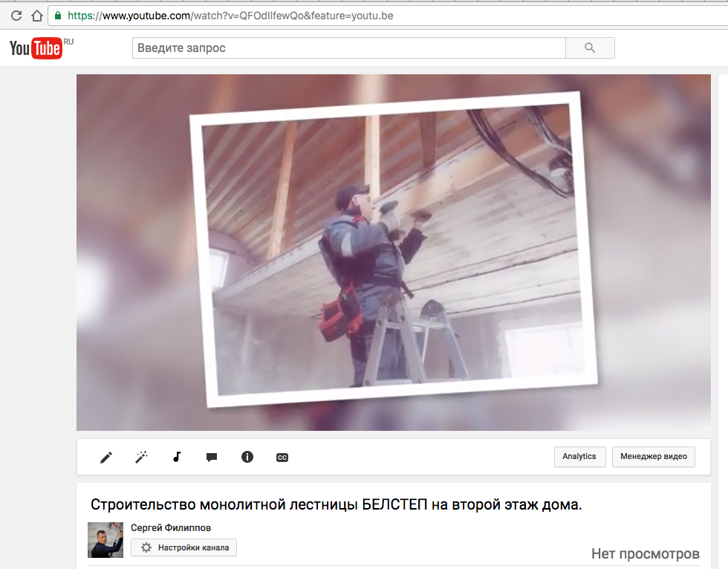
Task: Click the Analytics button
Action: click(579, 457)
